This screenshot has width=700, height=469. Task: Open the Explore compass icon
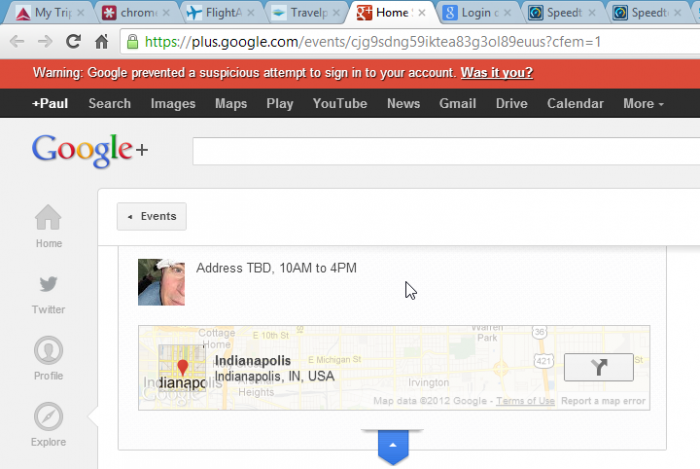coord(48,416)
